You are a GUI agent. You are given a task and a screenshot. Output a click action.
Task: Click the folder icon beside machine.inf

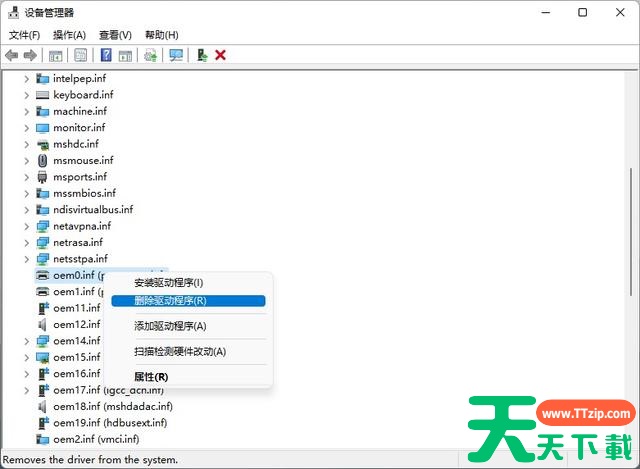(x=42, y=111)
